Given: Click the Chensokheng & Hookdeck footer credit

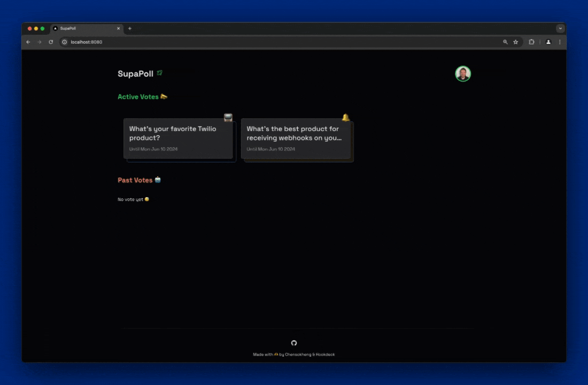Looking at the screenshot, I should point(310,355).
